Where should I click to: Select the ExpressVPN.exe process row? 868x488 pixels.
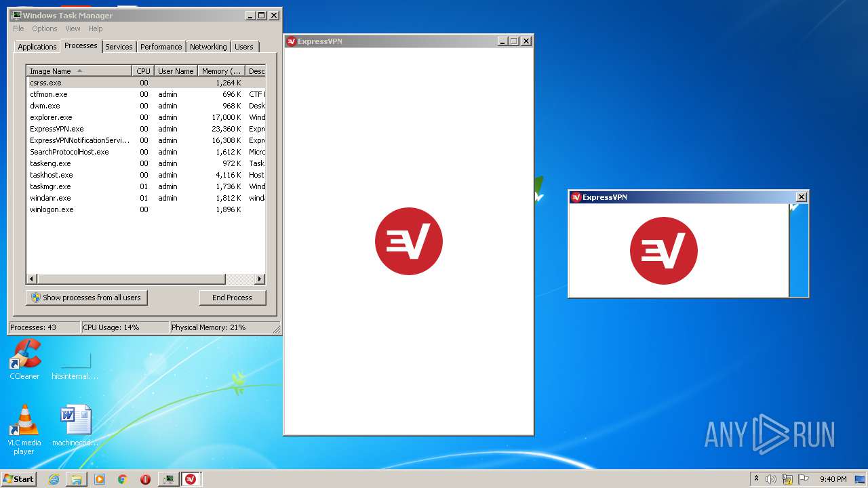coord(146,129)
